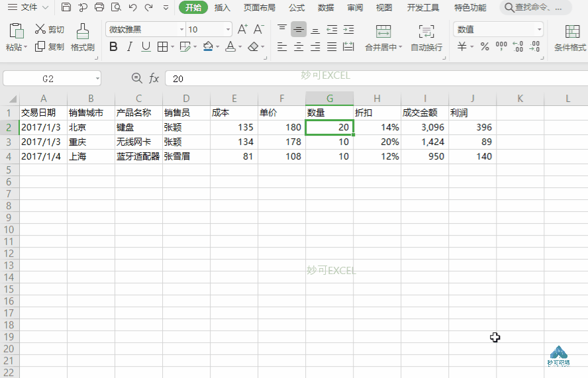Toggle Italic formatting
The width and height of the screenshot is (588, 378).
click(x=129, y=47)
